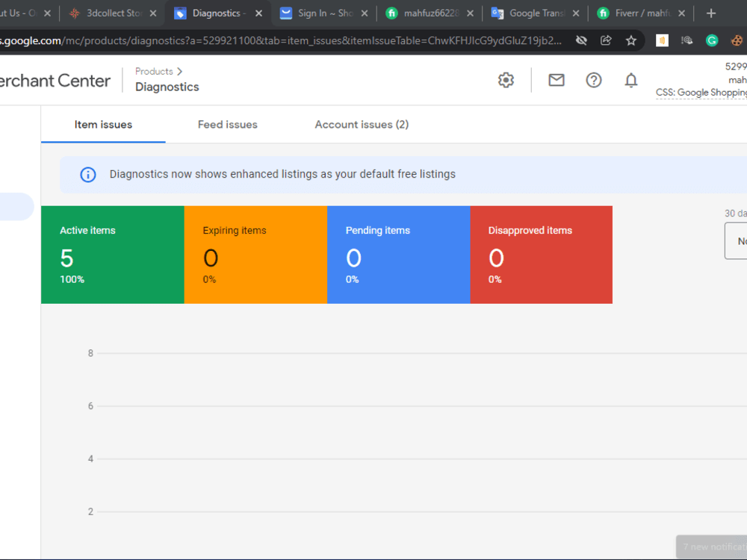Close the Sign In browser tab
747x560 pixels.
coord(365,13)
